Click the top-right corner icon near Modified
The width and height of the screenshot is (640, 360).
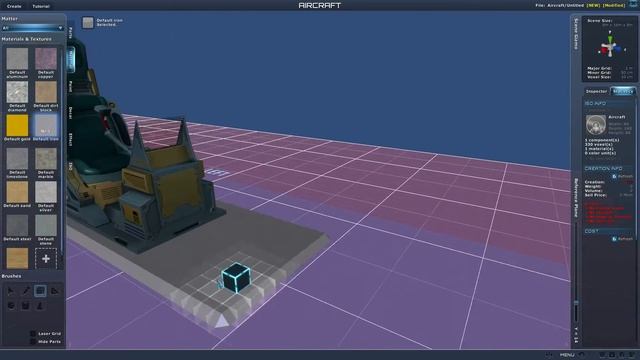[x=633, y=5]
